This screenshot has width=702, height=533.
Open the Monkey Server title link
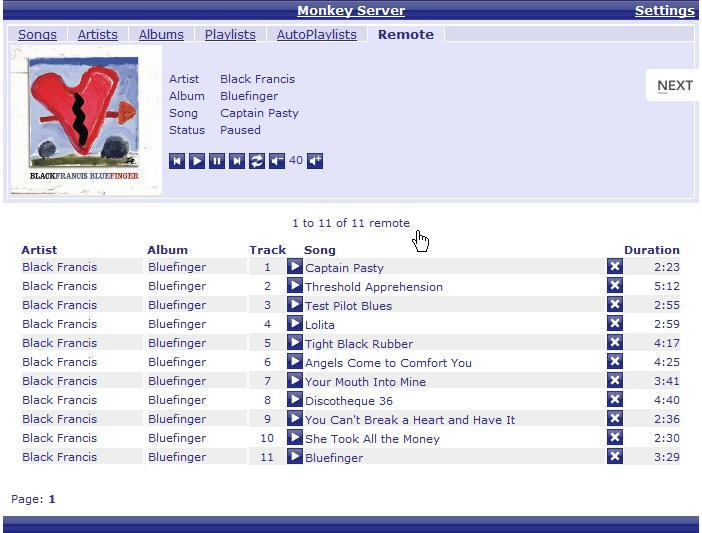(351, 11)
